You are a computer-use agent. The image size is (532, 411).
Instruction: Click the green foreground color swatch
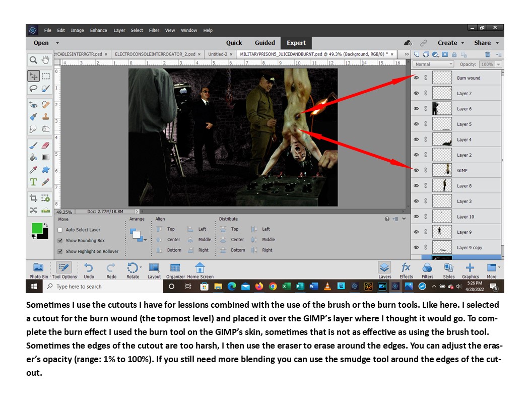tap(37, 228)
